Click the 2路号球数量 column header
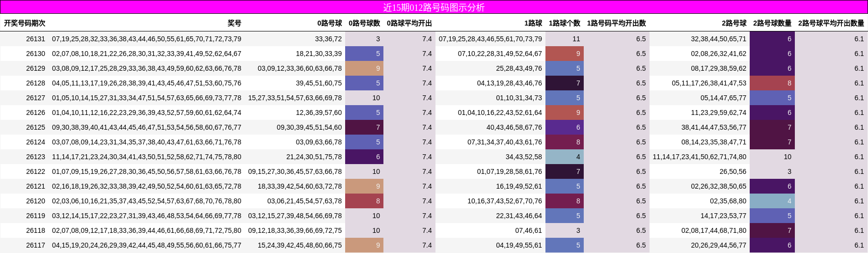Image resolution: width=868 pixels, height=253 pixels. 772,23
